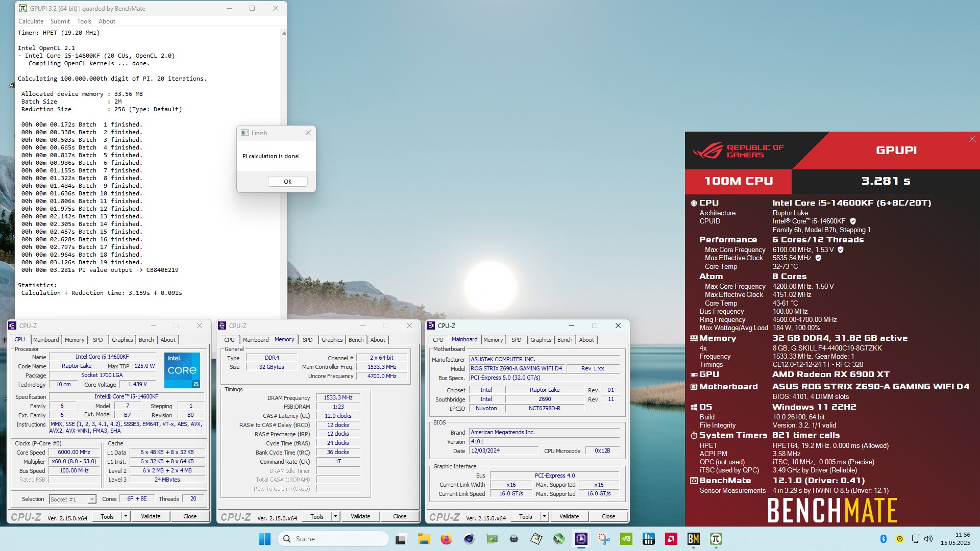Open Memory tab in CPU-Z Mainboard window
This screenshot has width=980, height=551.
[x=493, y=340]
